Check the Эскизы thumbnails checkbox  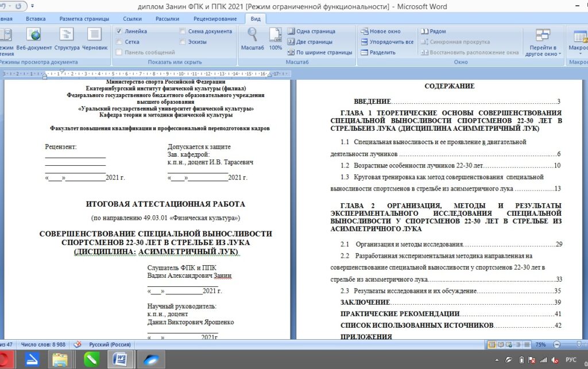pyautogui.click(x=183, y=42)
